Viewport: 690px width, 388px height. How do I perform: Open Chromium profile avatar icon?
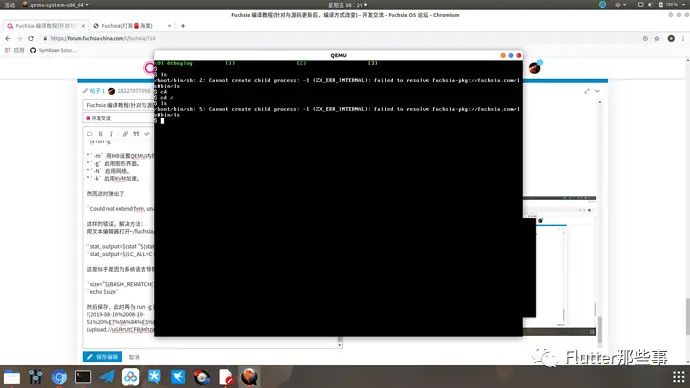(671, 38)
